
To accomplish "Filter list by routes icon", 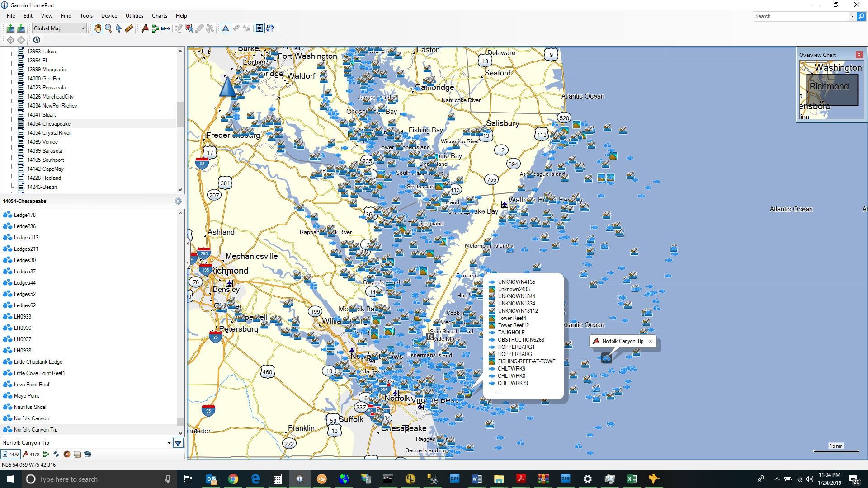I will (46, 454).
